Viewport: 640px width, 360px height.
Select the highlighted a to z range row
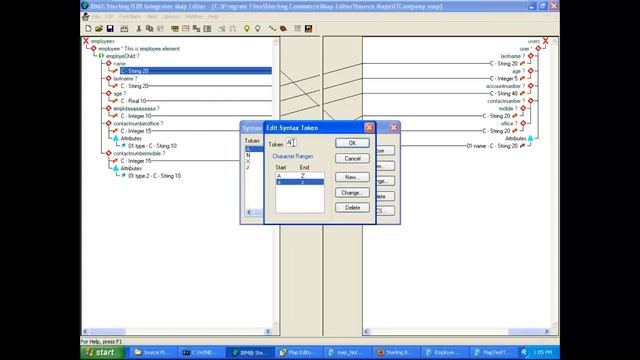[300, 182]
